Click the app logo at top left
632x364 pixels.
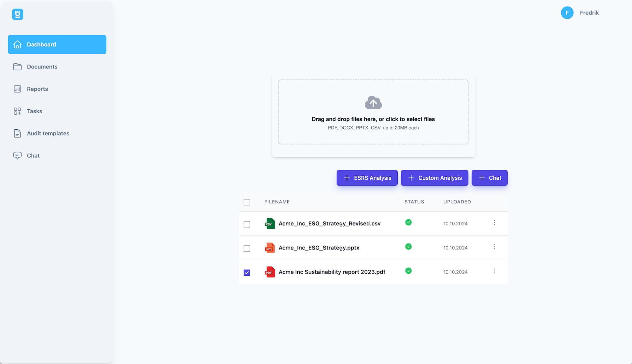point(17,14)
